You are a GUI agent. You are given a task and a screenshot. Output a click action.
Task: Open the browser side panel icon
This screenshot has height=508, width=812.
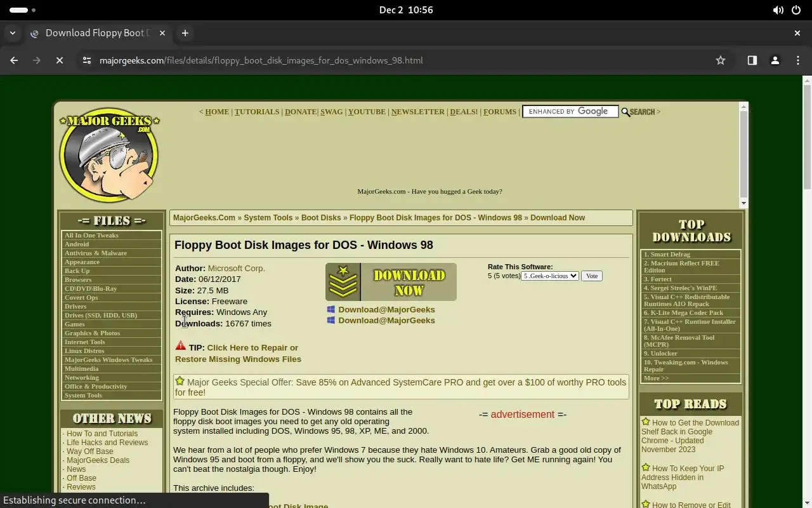(x=752, y=60)
